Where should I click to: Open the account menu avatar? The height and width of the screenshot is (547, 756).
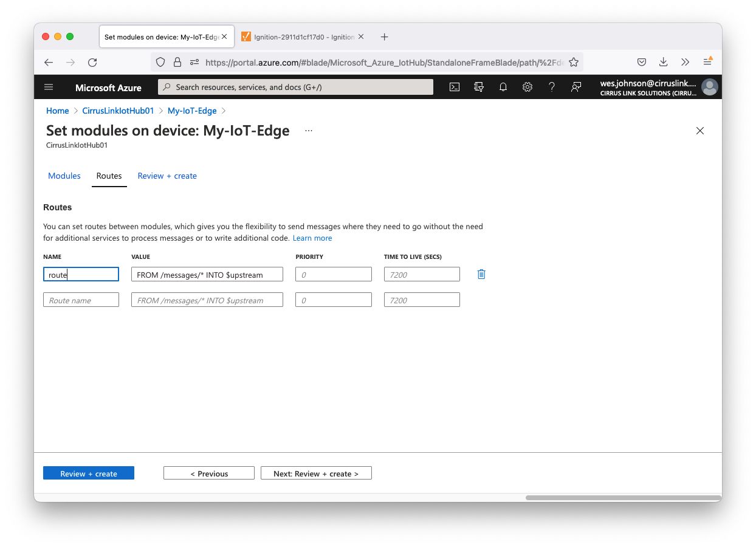coord(709,87)
